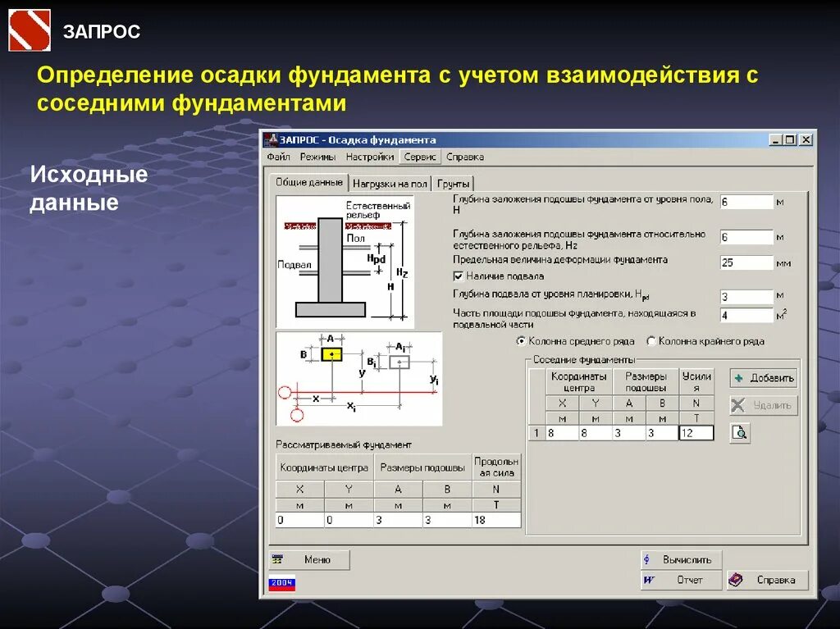Open the Сервис menu
This screenshot has width=840, height=629.
[x=420, y=157]
